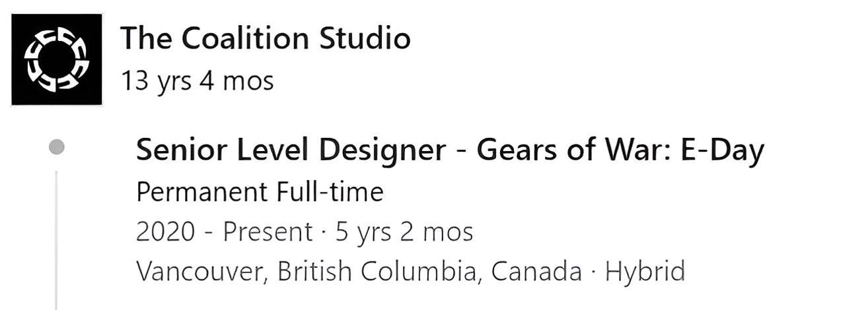Click the Senior Level Designer words in the title
Viewport: 868px width, 310px height.
[x=291, y=152]
